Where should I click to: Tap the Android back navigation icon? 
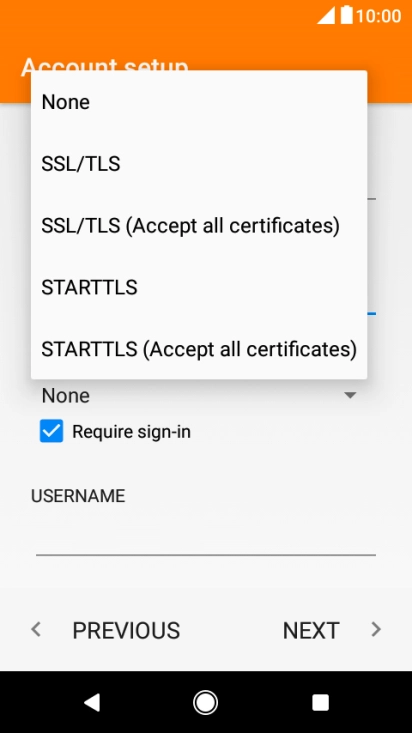pos(92,702)
